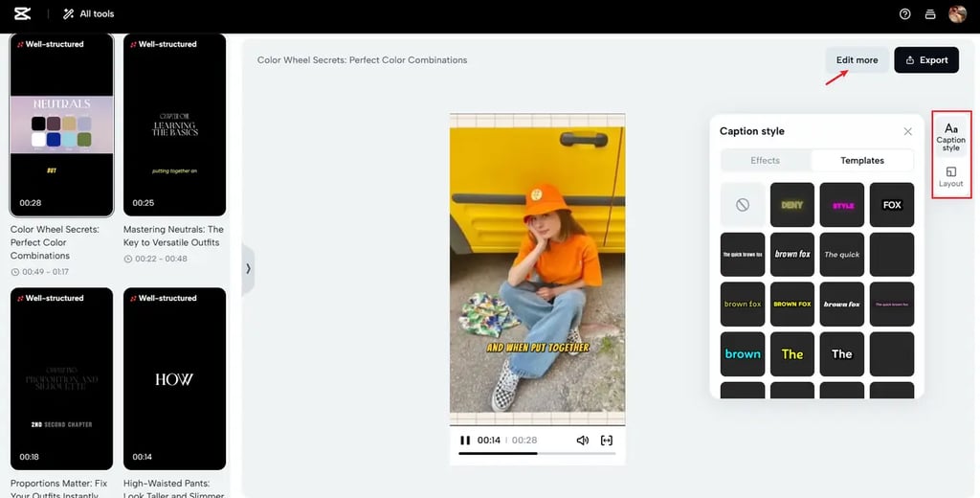This screenshot has width=980, height=498.
Task: Choose the yellow uppercase 'BROWN FOX' template
Action: (x=791, y=304)
